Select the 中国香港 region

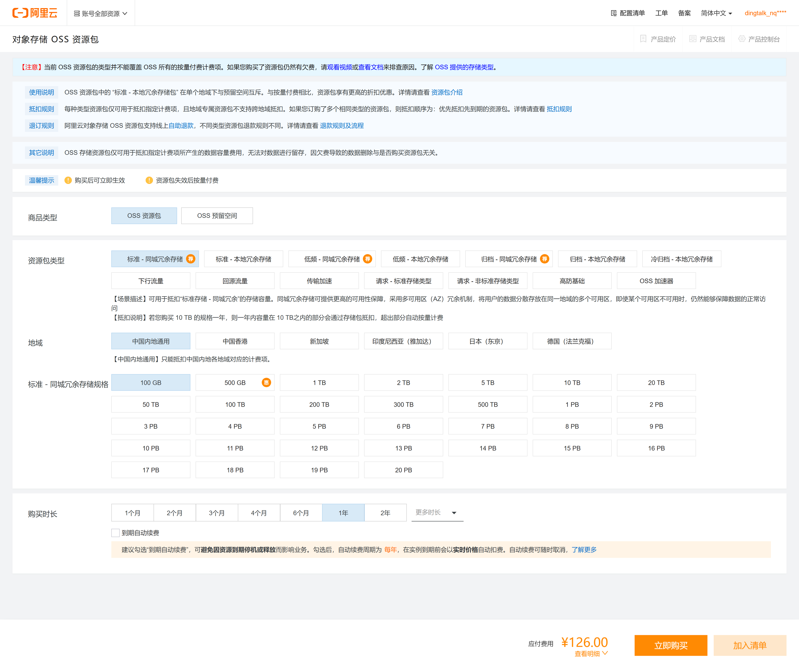tap(235, 341)
